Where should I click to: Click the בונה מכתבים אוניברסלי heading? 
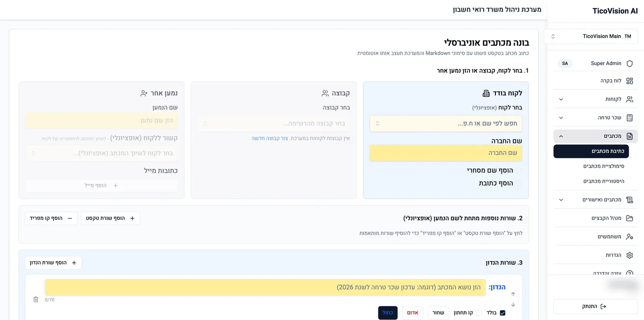486,43
